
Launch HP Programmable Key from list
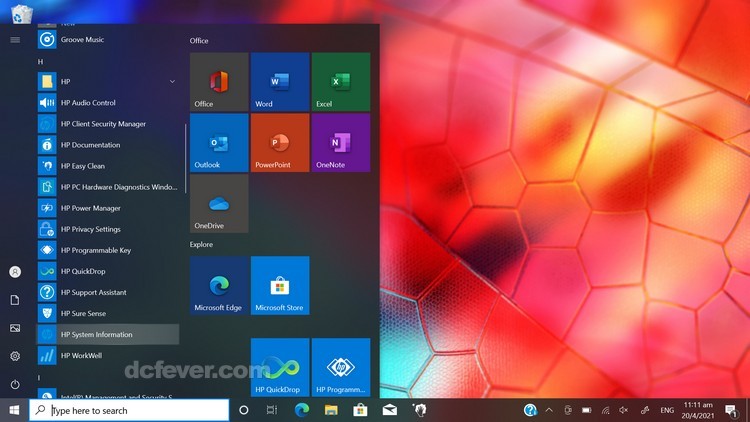pyautogui.click(x=108, y=250)
